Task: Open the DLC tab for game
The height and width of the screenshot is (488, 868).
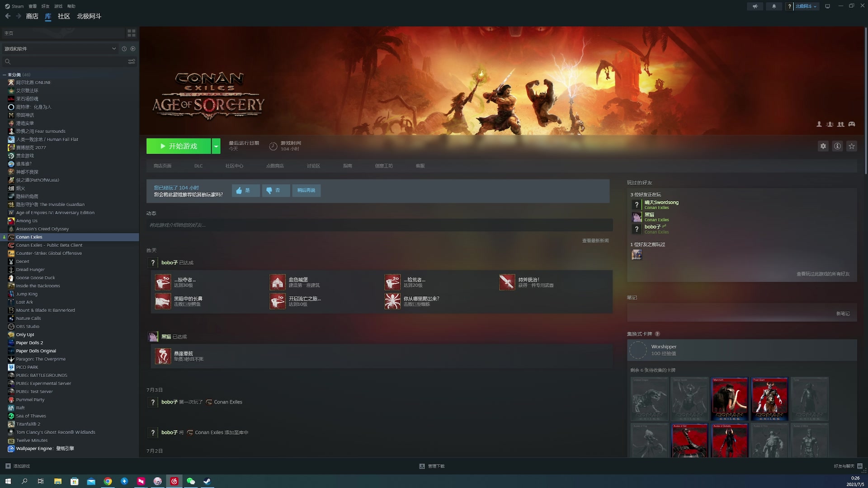Action: pos(198,166)
